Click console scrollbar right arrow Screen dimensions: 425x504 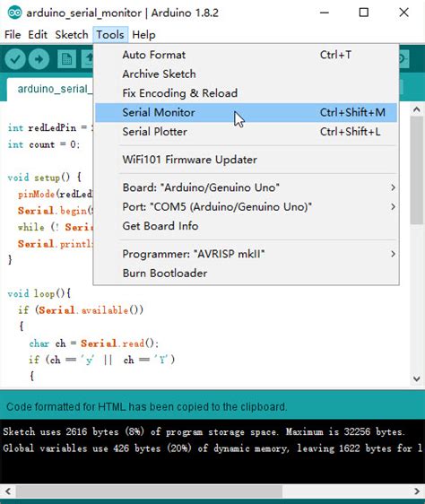pyautogui.click(x=417, y=491)
